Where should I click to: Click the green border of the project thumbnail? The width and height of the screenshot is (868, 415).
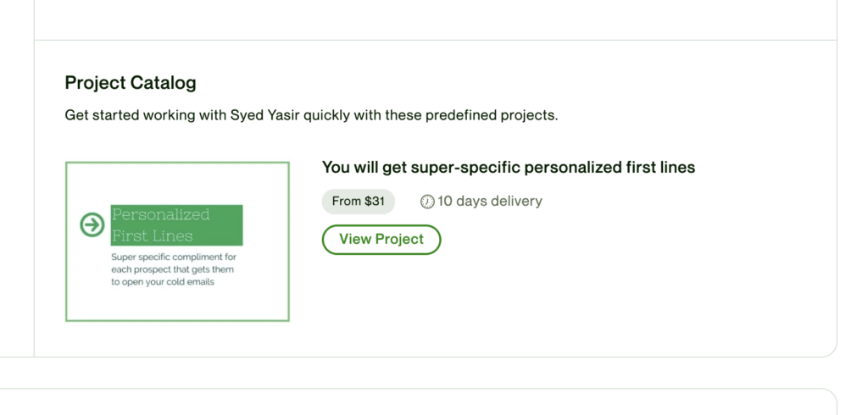pyautogui.click(x=66, y=241)
